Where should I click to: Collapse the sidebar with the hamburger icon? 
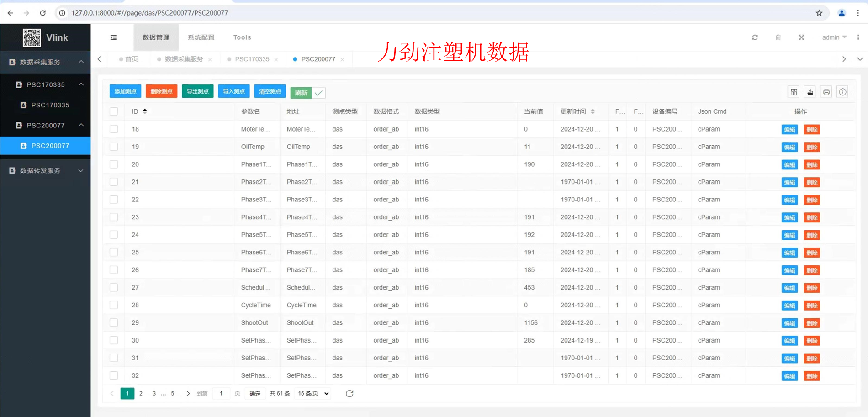pos(114,37)
